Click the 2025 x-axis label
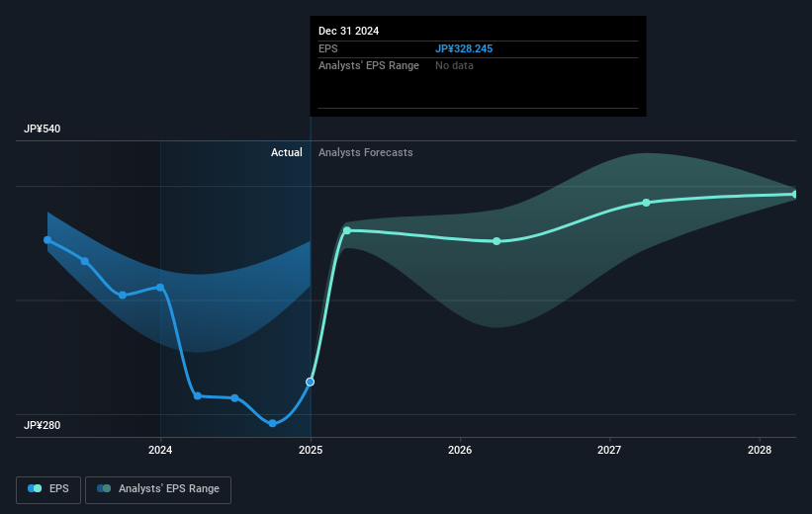The image size is (812, 514). pos(311,450)
